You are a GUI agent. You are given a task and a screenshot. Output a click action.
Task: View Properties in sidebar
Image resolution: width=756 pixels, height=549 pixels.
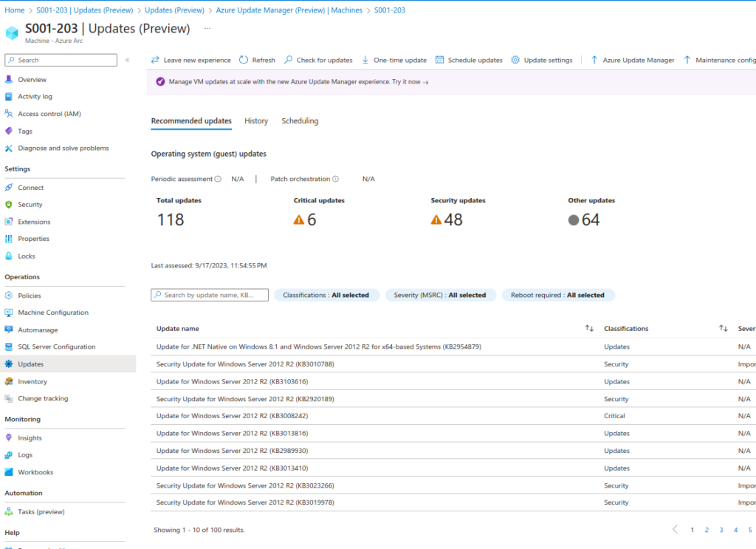[33, 239]
